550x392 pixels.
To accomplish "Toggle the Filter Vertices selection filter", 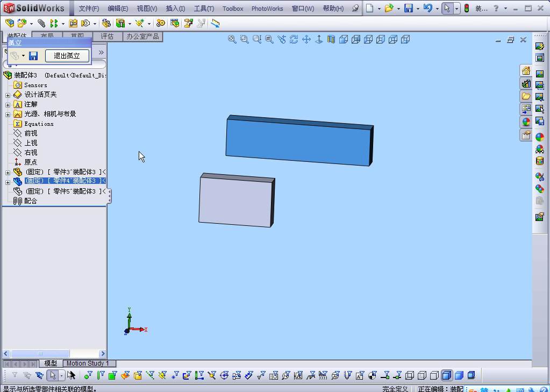I will click(x=88, y=375).
